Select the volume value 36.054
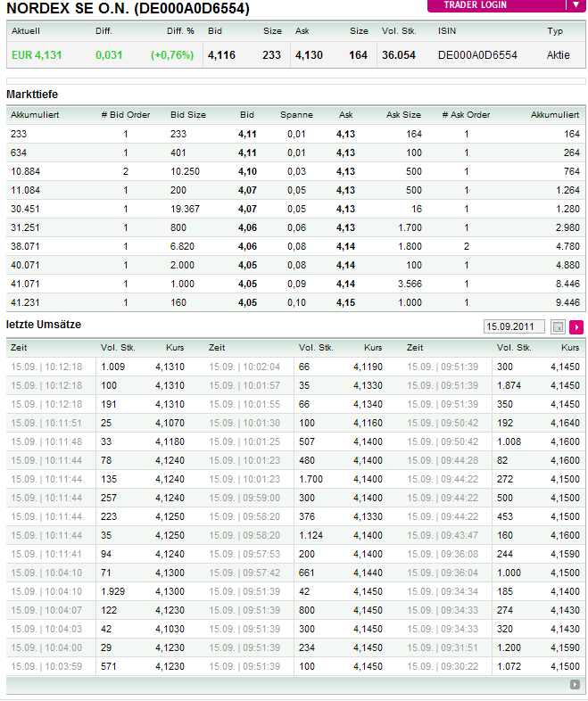 [x=399, y=55]
